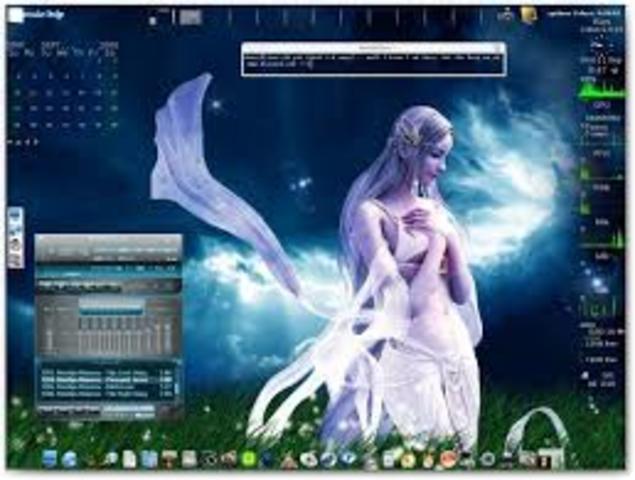
Task: Select the gray window thumbnail in top panel
Action: tap(190, 17)
